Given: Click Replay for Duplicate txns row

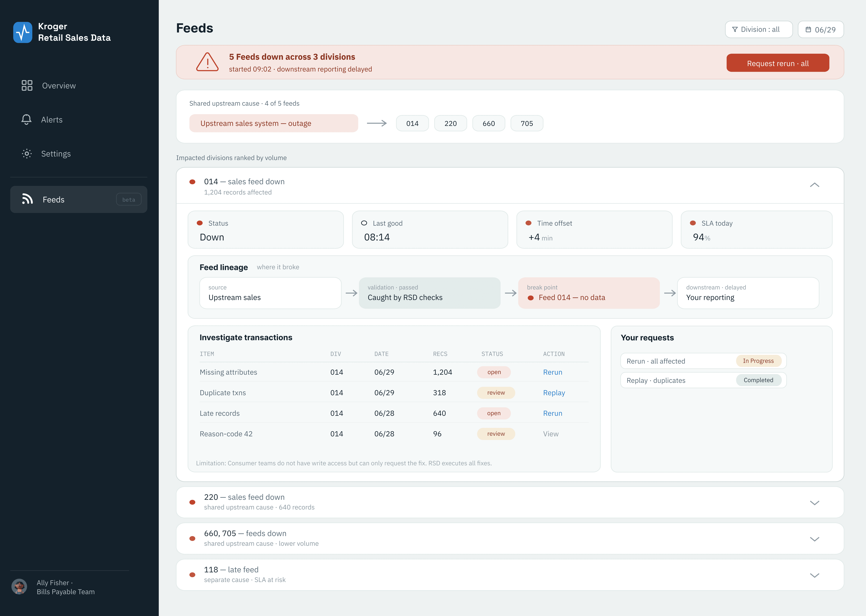Looking at the screenshot, I should (554, 393).
